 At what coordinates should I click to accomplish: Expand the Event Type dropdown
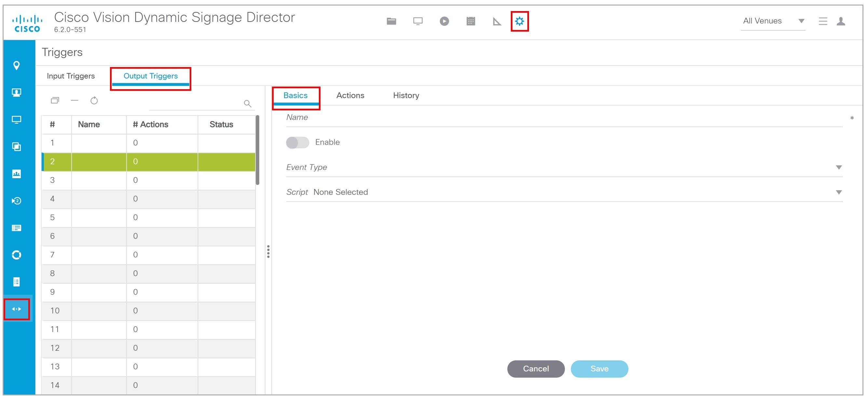pyautogui.click(x=564, y=168)
